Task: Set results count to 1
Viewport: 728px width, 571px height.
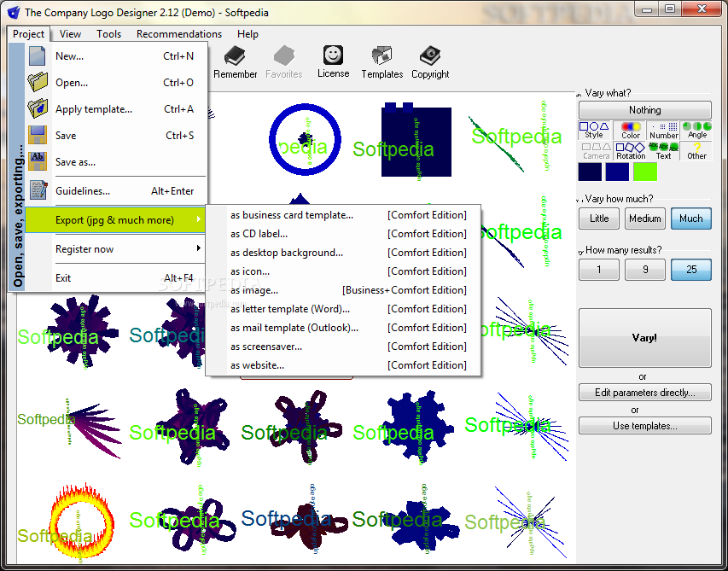Action: (x=598, y=269)
